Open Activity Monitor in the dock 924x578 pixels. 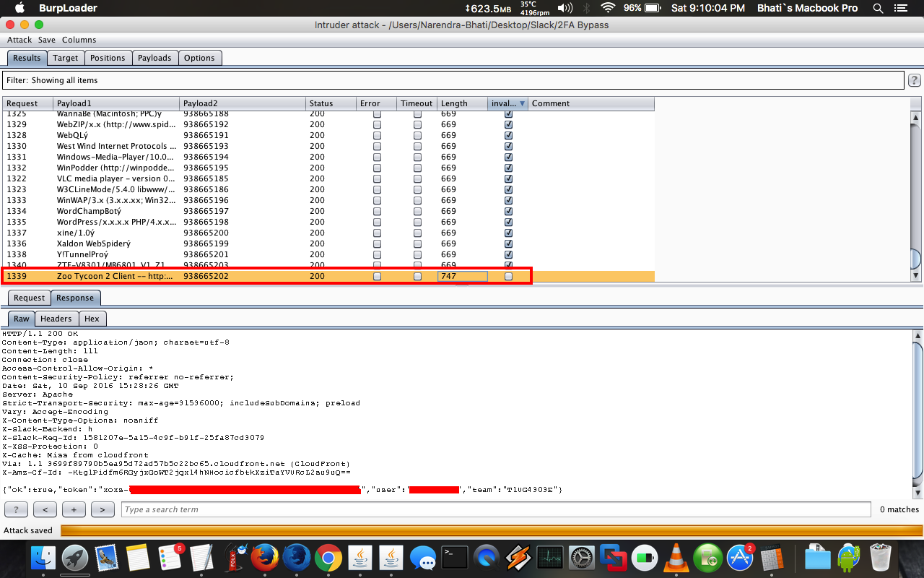(x=549, y=558)
